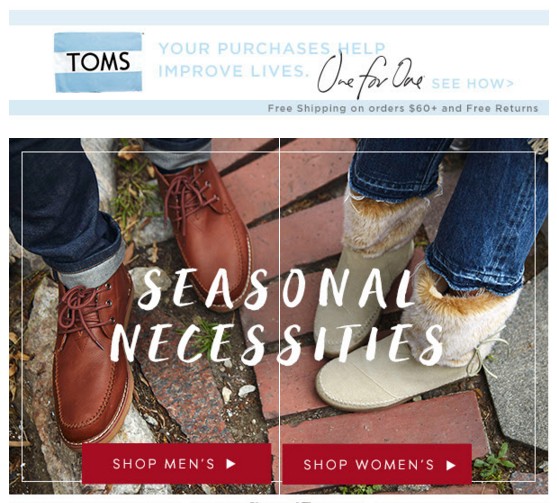The width and height of the screenshot is (557, 503).
Task: Click the arrow icon beside SHOP MEN'S
Action: 231,464
